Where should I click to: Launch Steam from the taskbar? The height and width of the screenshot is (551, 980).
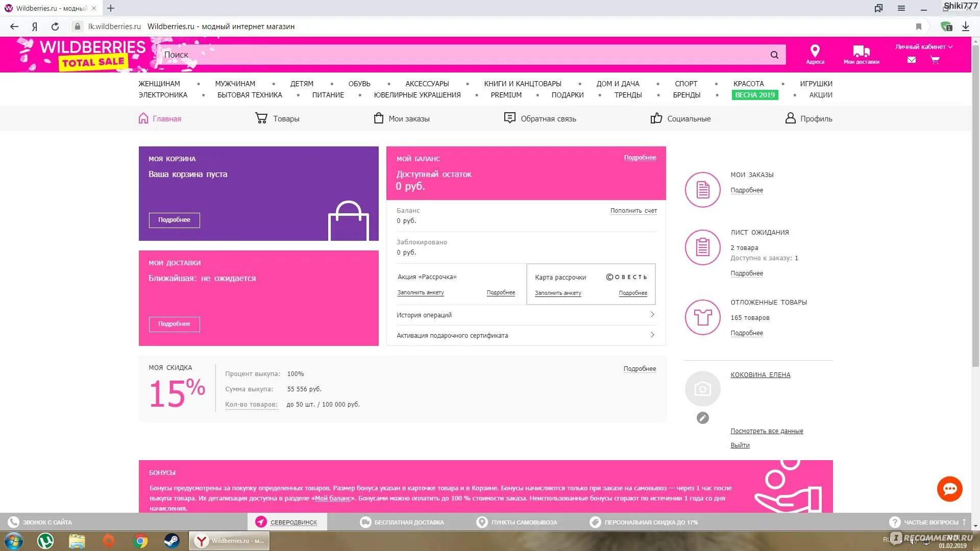[171, 541]
